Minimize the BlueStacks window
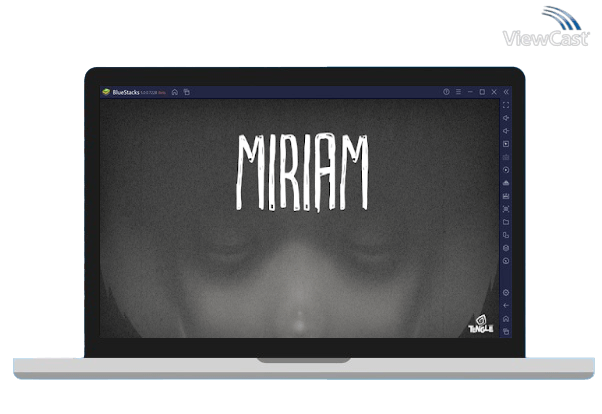The width and height of the screenshot is (602, 414). pos(470,92)
